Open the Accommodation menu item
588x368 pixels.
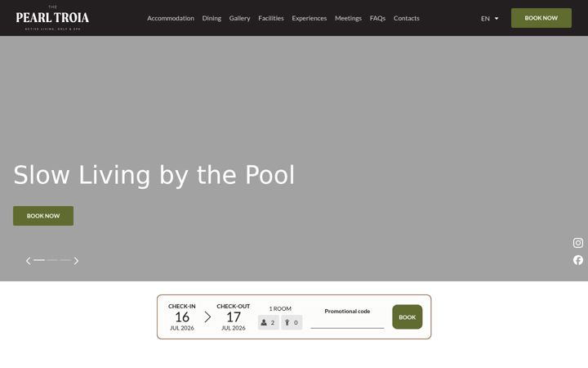(x=171, y=18)
